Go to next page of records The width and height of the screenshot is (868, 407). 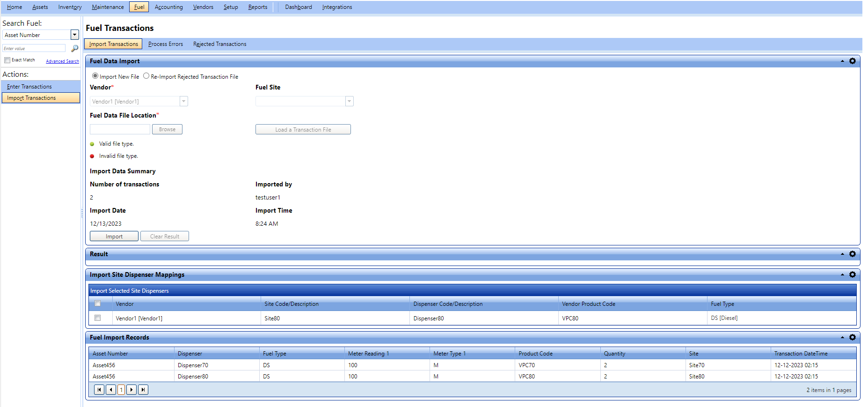pyautogui.click(x=131, y=390)
